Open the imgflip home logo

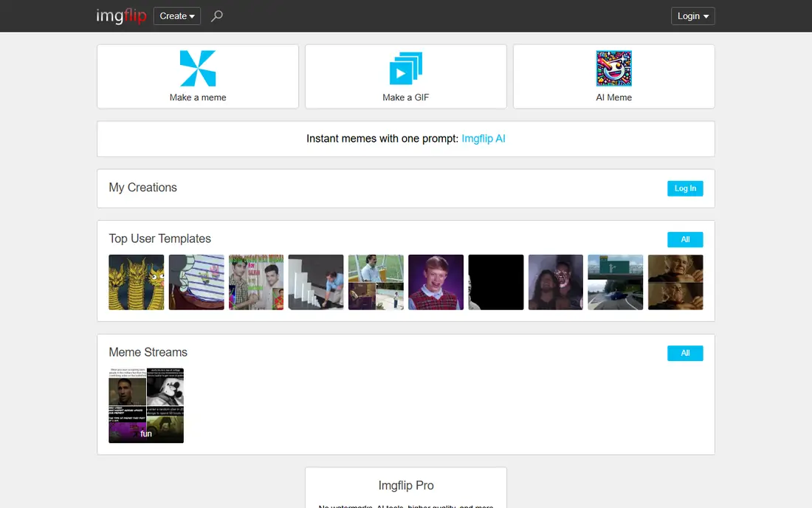(121, 16)
